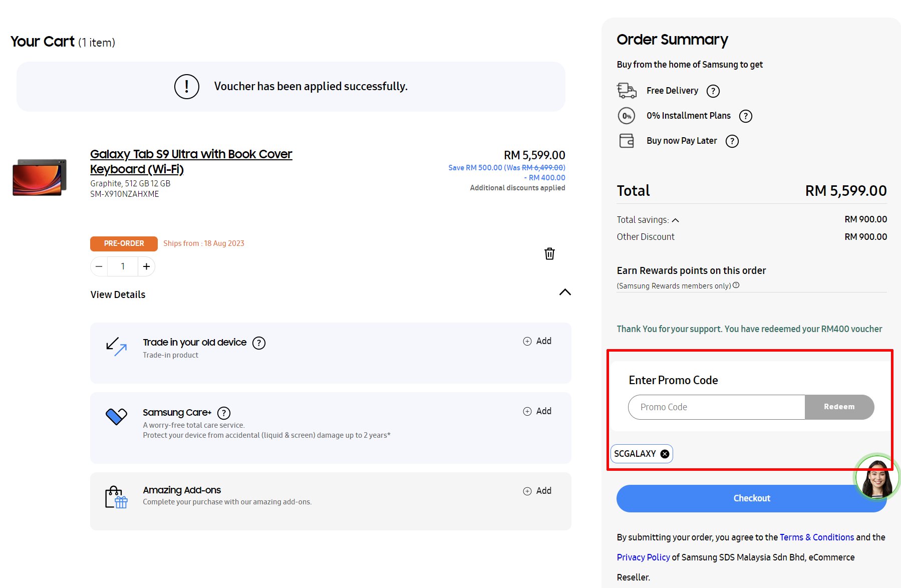901x588 pixels.
Task: Click the PRE-ORDER badge
Action: pyautogui.click(x=124, y=243)
